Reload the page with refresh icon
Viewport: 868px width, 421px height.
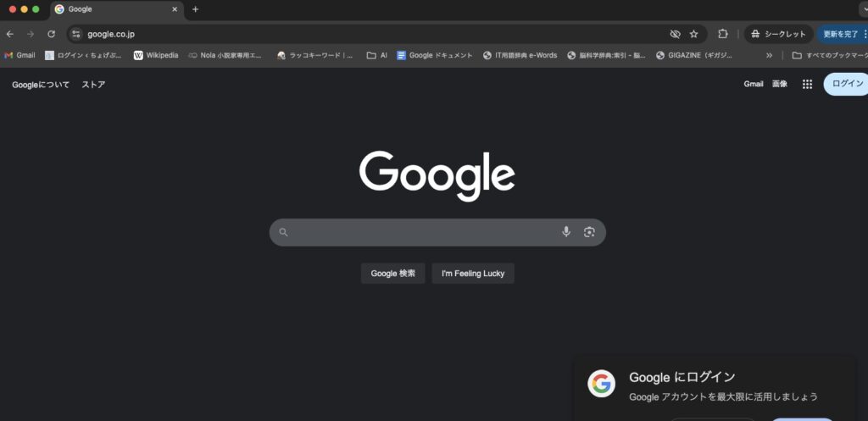coord(51,34)
